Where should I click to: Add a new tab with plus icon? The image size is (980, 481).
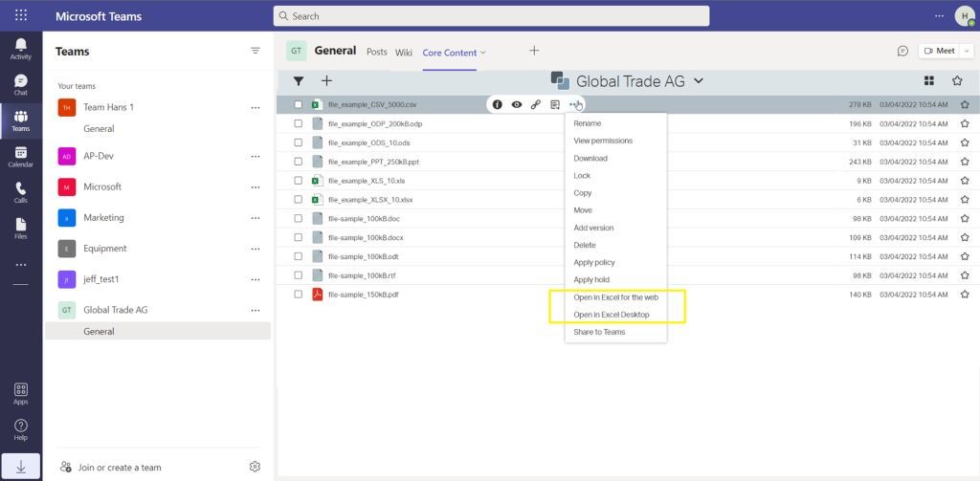tap(534, 51)
